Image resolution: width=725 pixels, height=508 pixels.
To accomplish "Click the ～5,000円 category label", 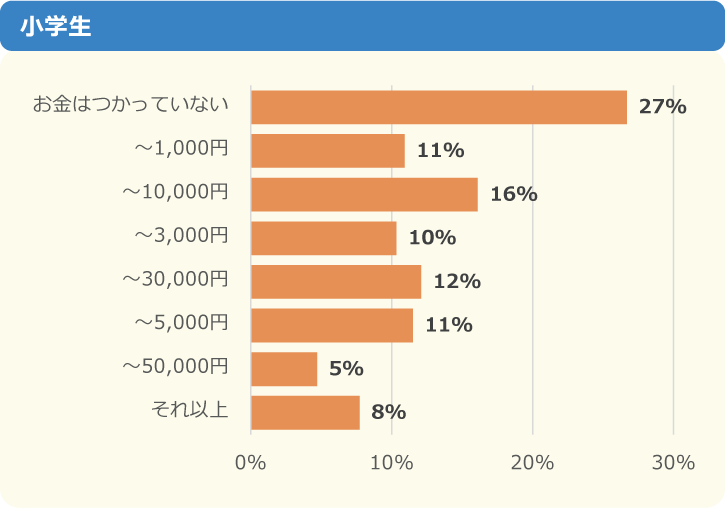I will 181,323.
